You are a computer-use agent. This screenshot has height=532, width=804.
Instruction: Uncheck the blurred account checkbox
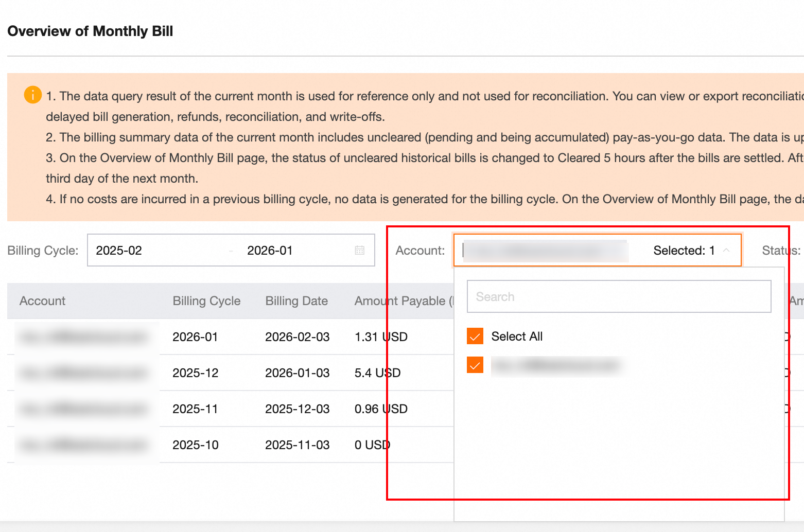pyautogui.click(x=475, y=365)
